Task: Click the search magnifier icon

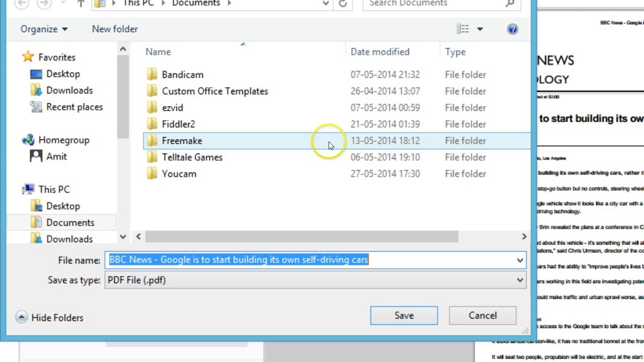Action: [510, 4]
